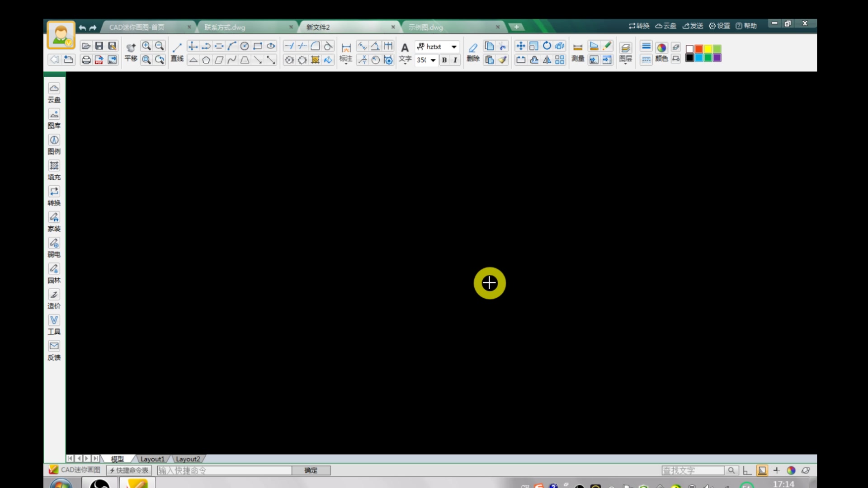Screen dimensions: 868x488
Task: Switch to the Layout1 tab
Action: 152,459
